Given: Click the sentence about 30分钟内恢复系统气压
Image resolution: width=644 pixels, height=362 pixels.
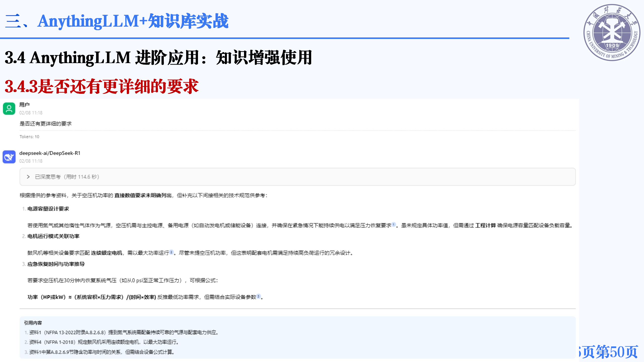Looking at the screenshot, I should click(123, 280).
